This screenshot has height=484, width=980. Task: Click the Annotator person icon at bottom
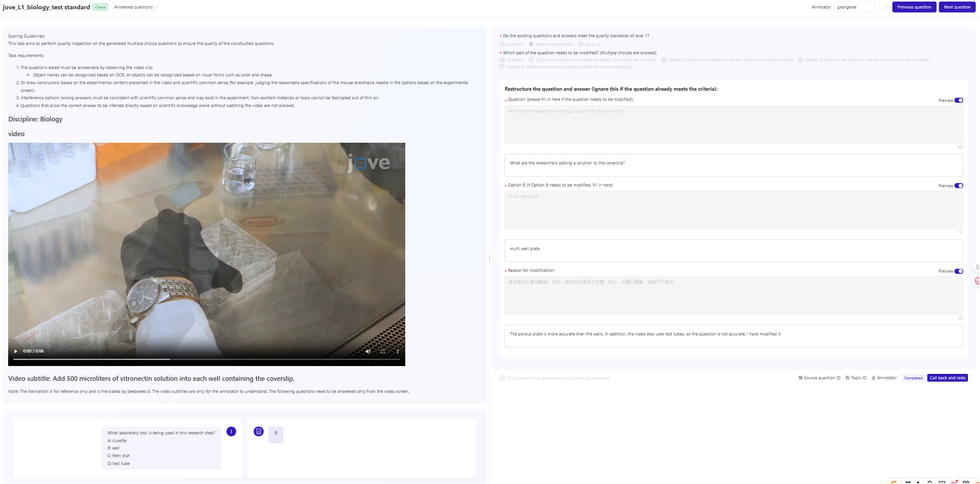[x=873, y=378]
